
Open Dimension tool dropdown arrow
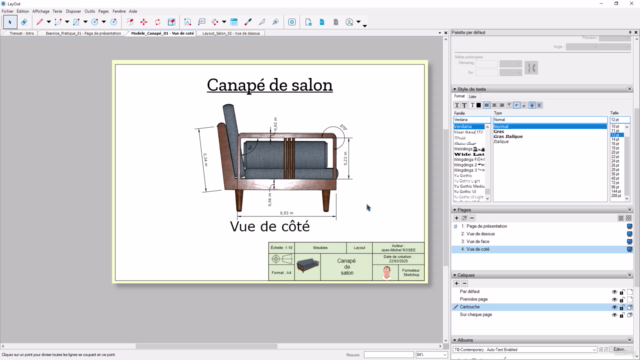pos(224,22)
